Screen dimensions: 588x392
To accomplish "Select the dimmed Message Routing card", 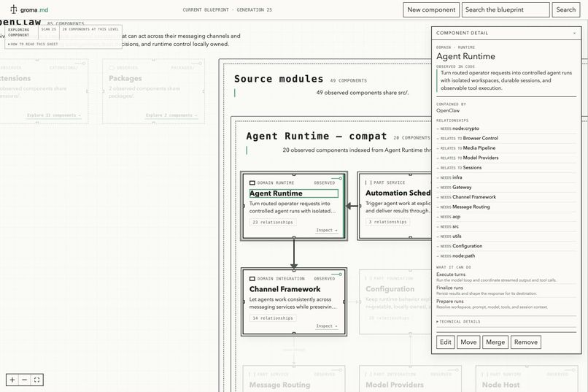I will pyautogui.click(x=293, y=379).
